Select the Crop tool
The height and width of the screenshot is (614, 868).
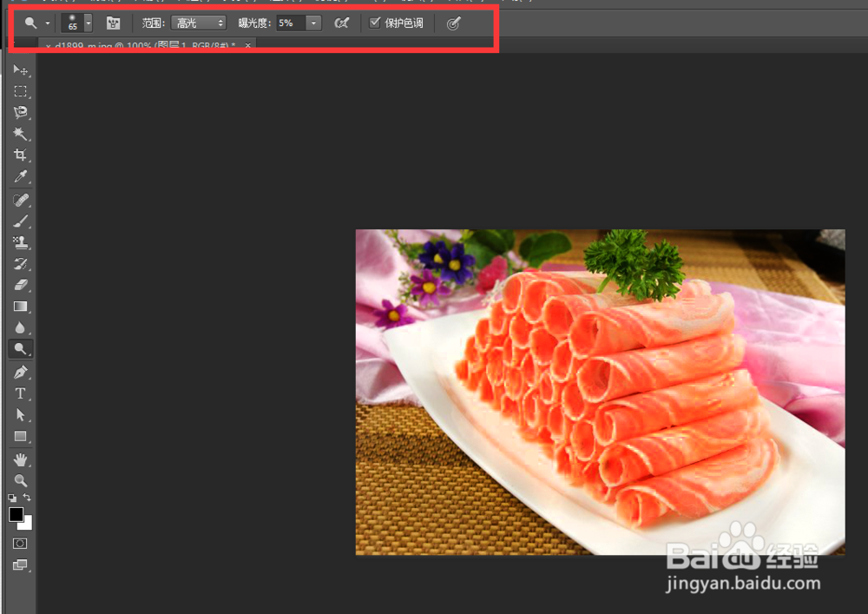(21, 155)
